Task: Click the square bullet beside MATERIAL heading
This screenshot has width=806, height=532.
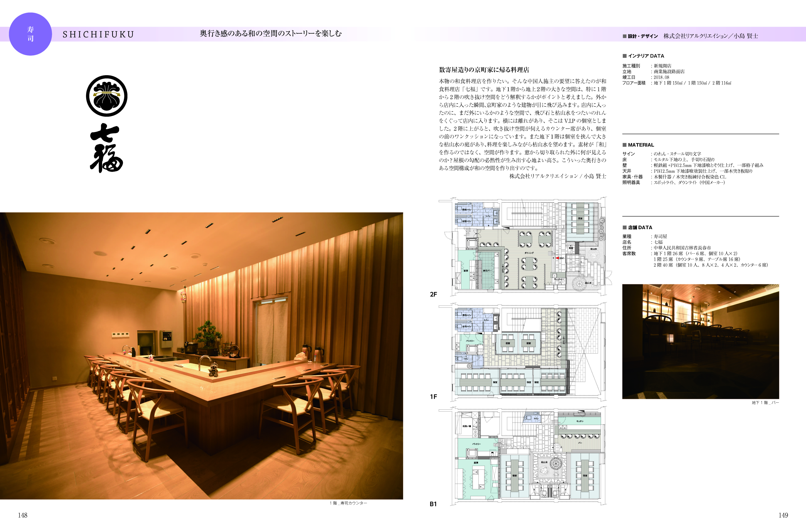Action: [625, 145]
